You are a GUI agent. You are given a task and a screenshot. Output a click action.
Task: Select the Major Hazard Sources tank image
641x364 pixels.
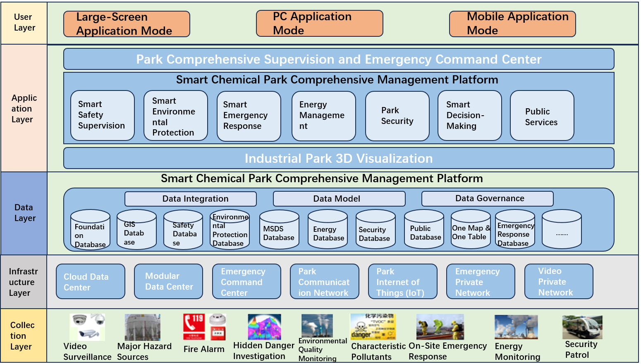tap(142, 327)
